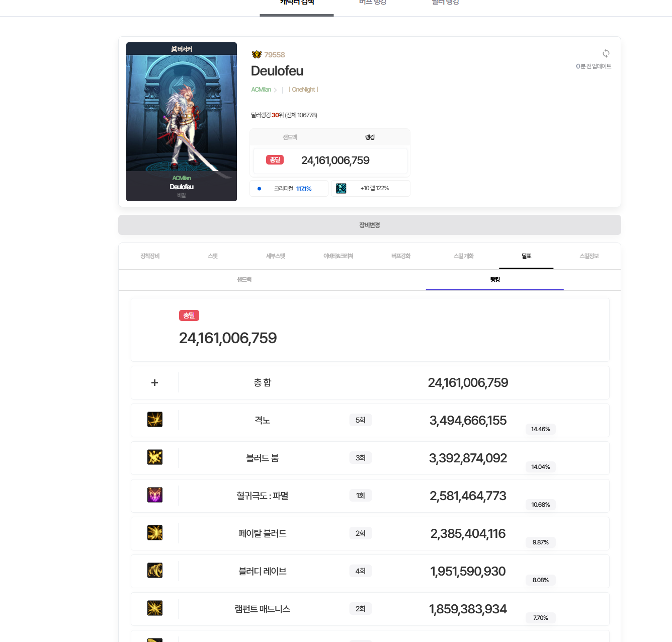Image resolution: width=672 pixels, height=642 pixels.
Task: Open the OneNight guild link
Action: pos(304,90)
